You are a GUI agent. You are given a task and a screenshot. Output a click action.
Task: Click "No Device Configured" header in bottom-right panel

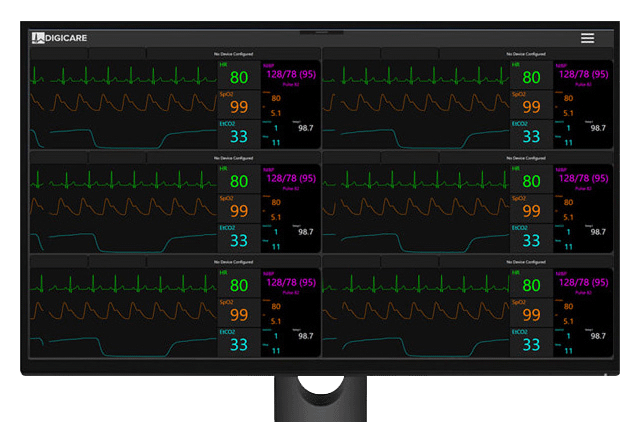(526, 262)
